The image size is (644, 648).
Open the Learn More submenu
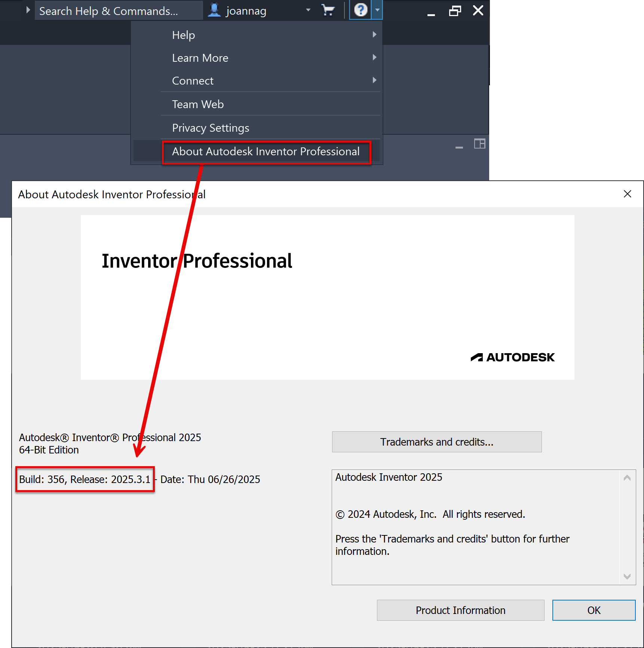coord(257,58)
